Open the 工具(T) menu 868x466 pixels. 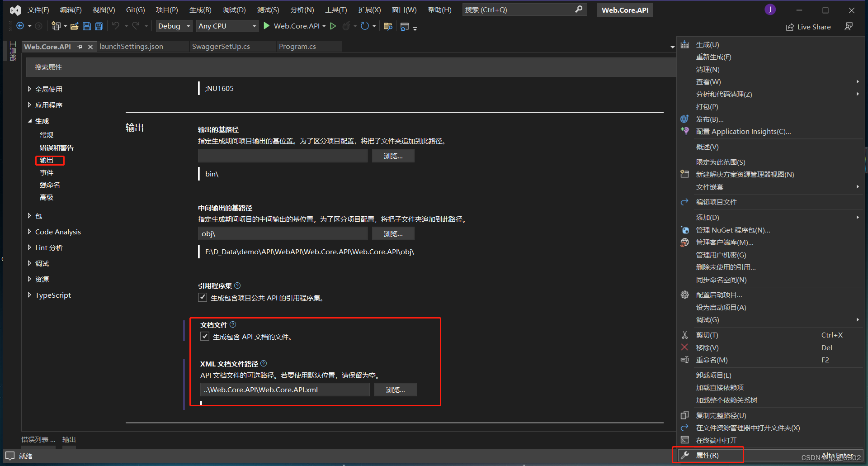pyautogui.click(x=335, y=9)
